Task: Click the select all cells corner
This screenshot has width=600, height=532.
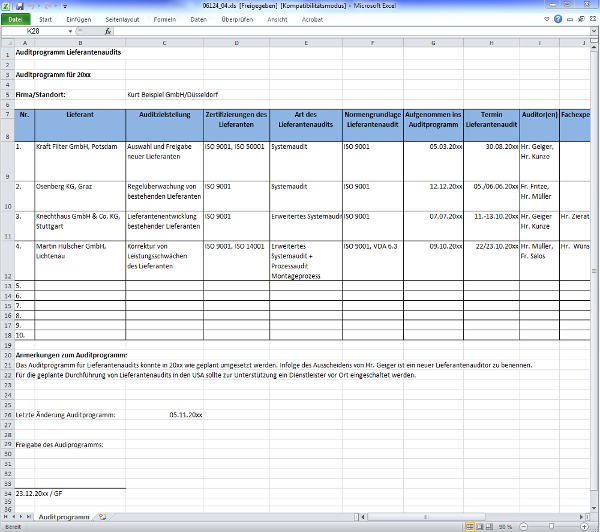Action: pyautogui.click(x=7, y=43)
